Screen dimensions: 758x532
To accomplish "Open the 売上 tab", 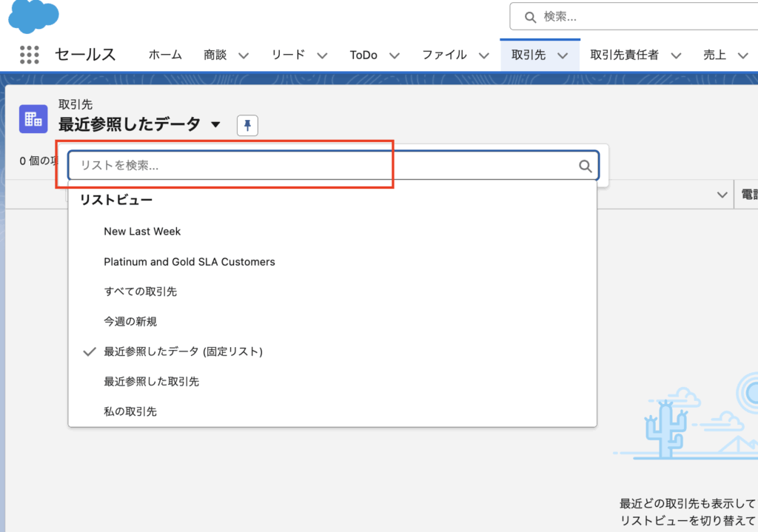I will coord(714,55).
